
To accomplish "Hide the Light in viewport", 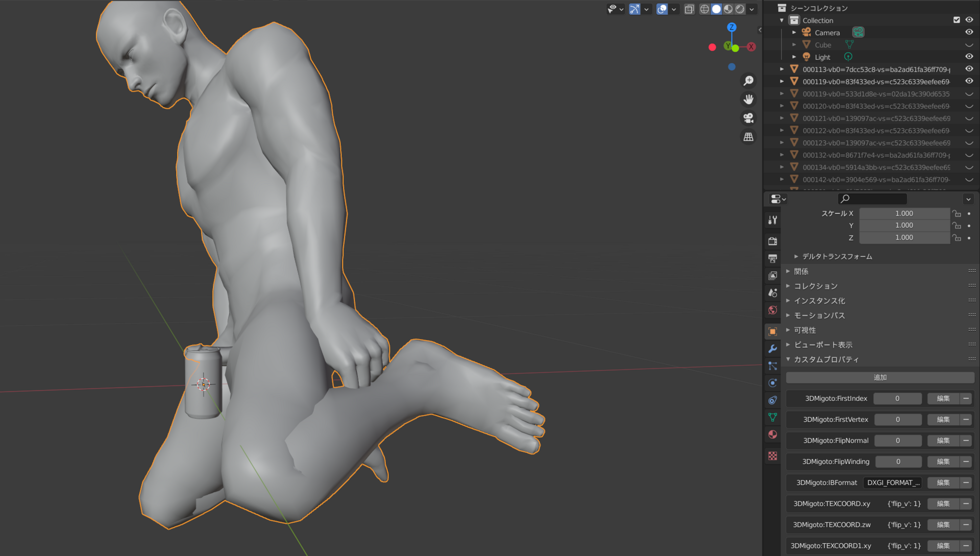I will [x=969, y=57].
